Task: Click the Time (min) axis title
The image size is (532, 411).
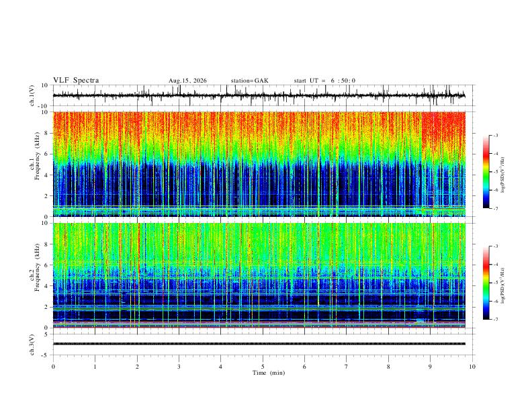Action: click(269, 373)
